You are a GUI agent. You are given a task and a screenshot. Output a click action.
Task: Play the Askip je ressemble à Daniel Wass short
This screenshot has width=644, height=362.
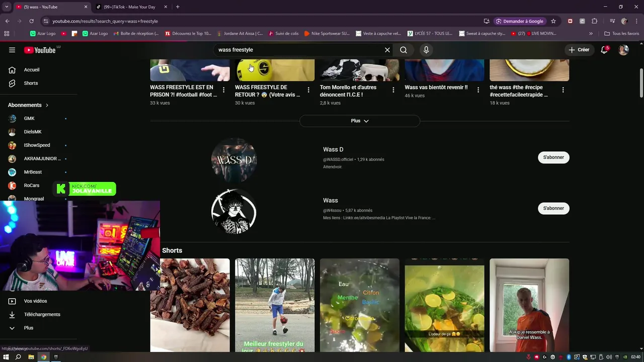click(529, 305)
